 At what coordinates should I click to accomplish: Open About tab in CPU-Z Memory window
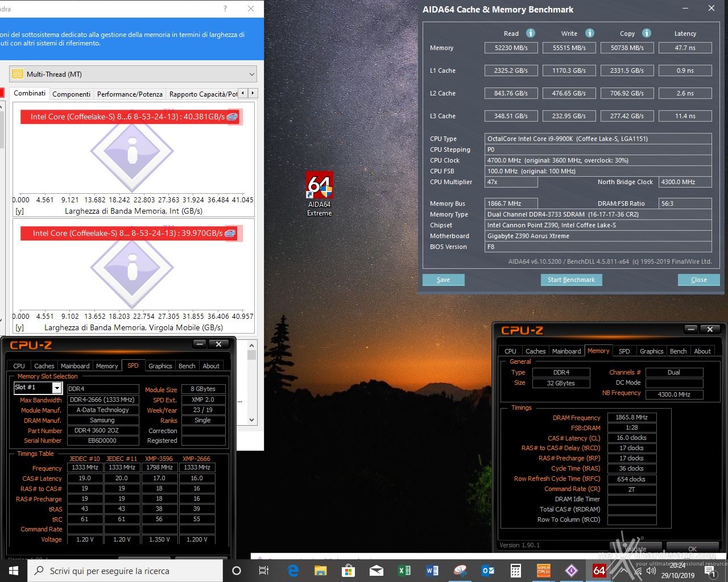point(702,351)
